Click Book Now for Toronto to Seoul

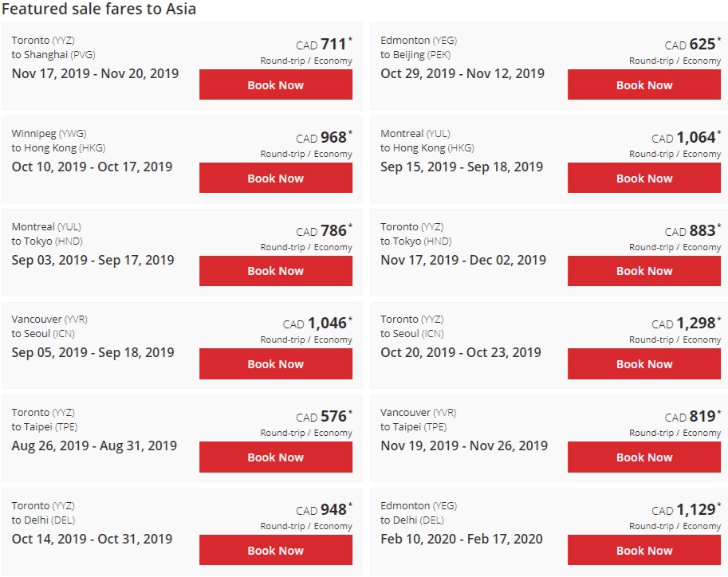click(644, 364)
